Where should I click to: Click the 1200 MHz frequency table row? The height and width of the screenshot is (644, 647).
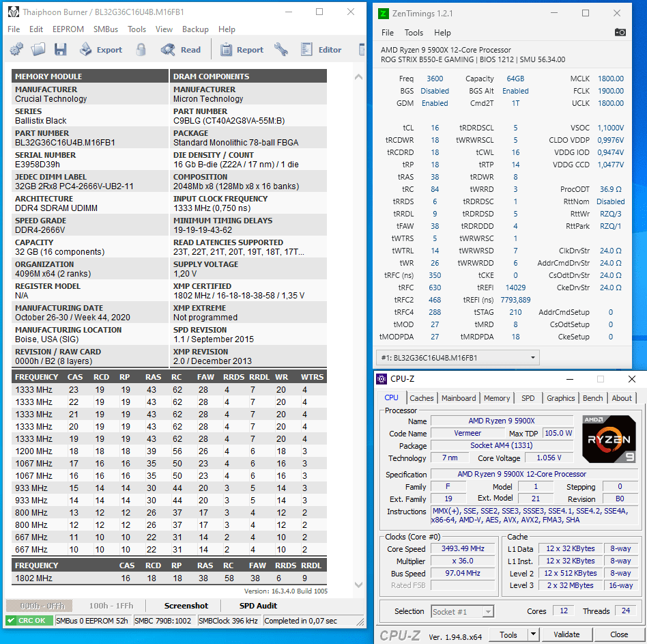click(x=169, y=451)
